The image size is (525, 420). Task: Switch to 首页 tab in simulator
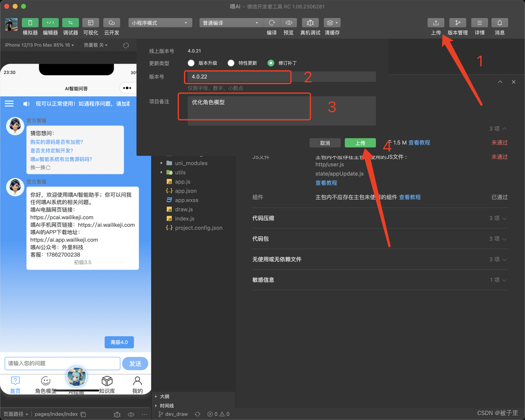(x=15, y=385)
